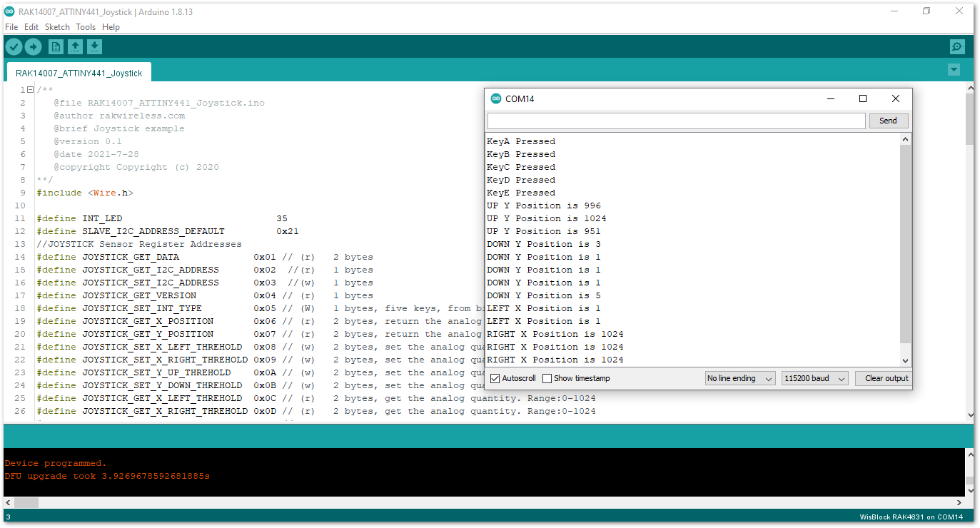Open an existing sketch using toolbar icon
Viewport: 980px width, 528px height.
click(75, 47)
